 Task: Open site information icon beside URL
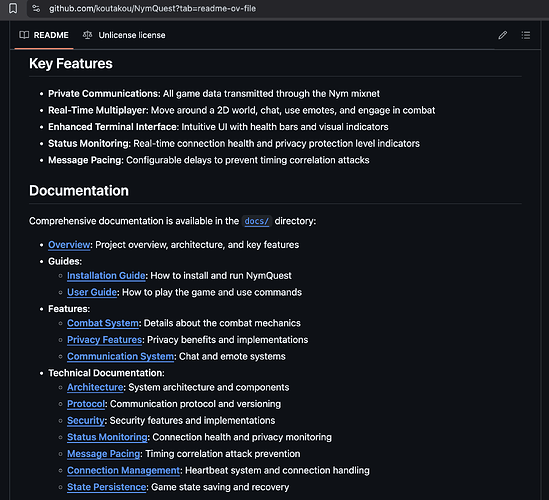tap(36, 8)
